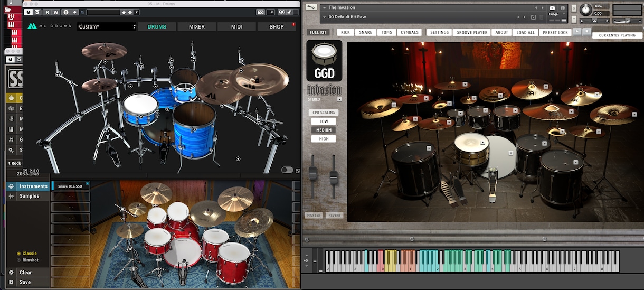Screen dimensions: 644x290
Task: Open the STEREO output mode dropdown
Action: point(339,99)
